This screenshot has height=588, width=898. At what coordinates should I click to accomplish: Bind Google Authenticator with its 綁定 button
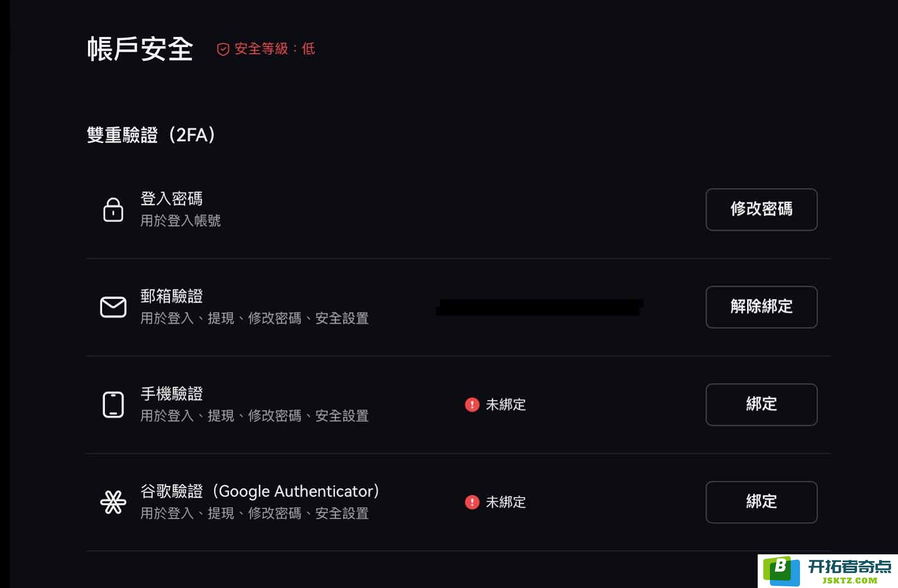pos(761,502)
